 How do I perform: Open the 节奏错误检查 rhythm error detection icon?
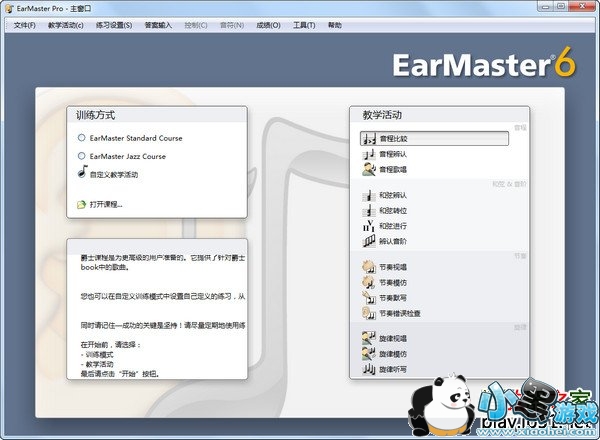369,313
